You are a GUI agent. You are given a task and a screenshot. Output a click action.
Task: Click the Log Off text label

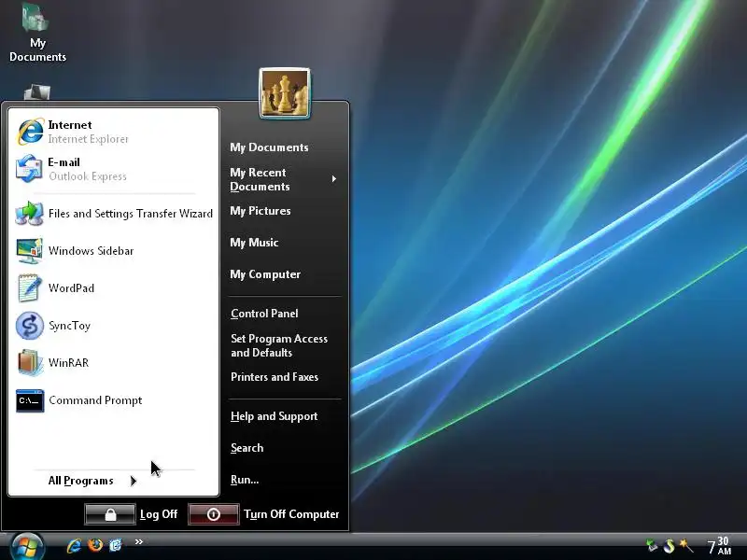click(159, 515)
